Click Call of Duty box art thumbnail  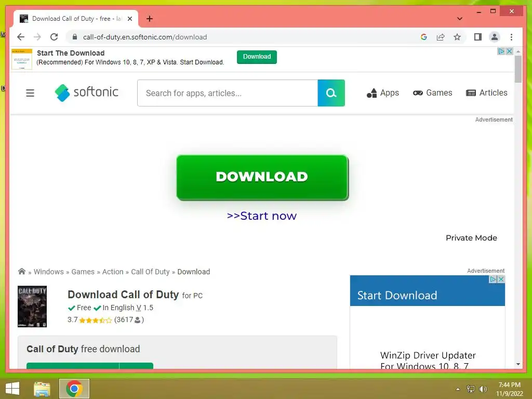(32, 307)
